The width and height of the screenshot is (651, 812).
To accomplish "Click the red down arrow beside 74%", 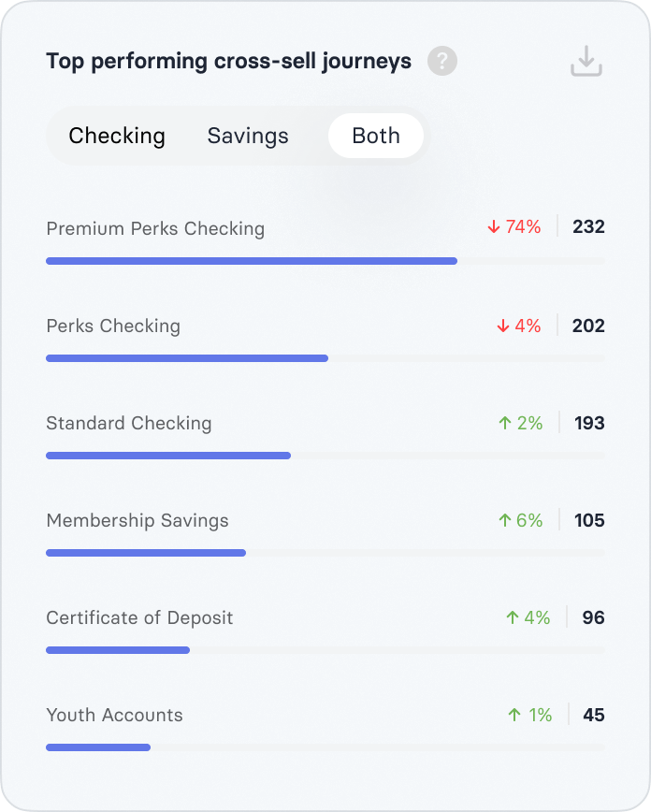I will 494,227.
